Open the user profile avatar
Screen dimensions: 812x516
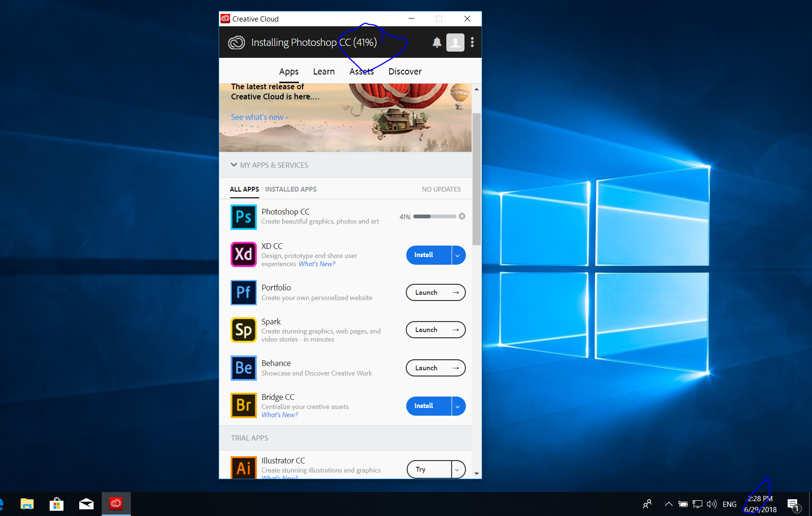pyautogui.click(x=455, y=43)
